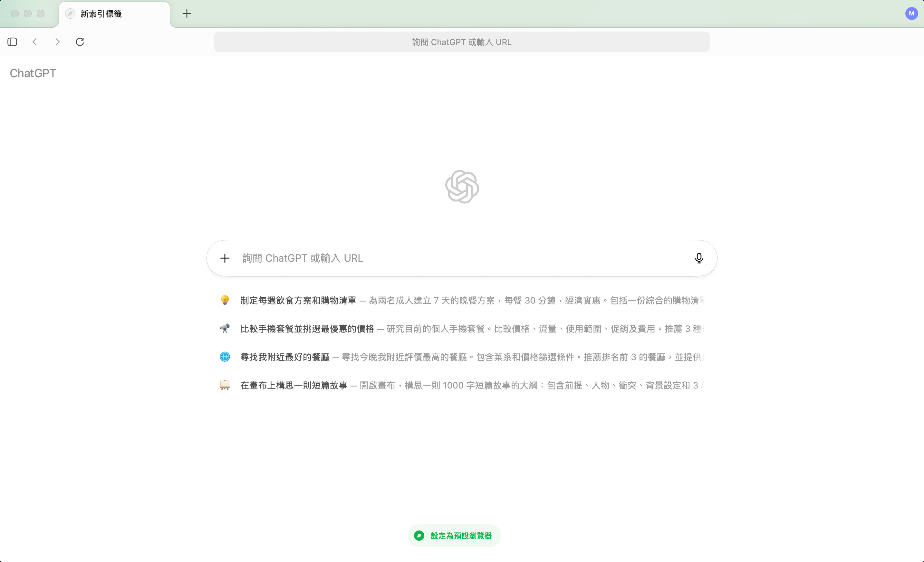
Task: Click the ChatGPT heading label
Action: (x=33, y=73)
